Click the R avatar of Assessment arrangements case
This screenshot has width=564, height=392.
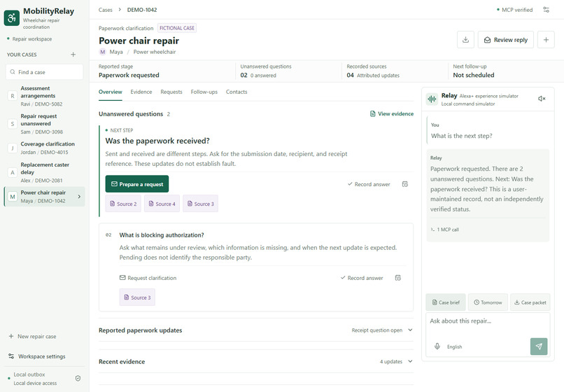tap(13, 96)
